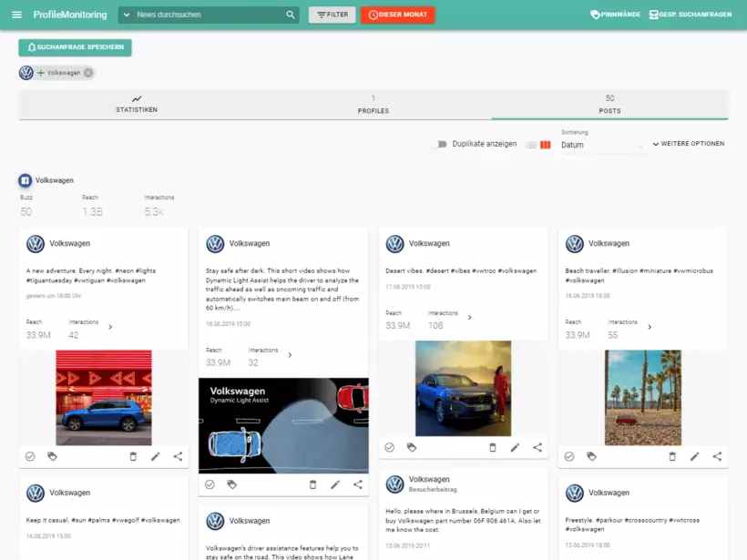
Task: Focus the News durchsuchen search field
Action: point(210,15)
